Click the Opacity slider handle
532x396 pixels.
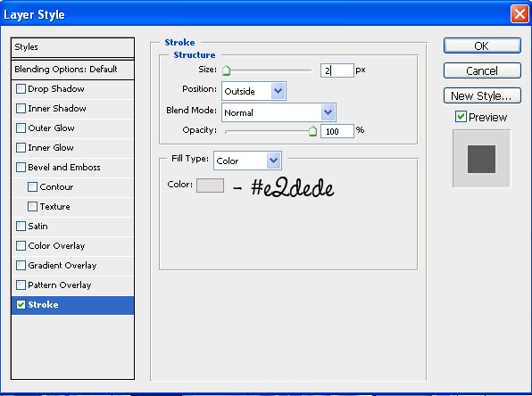(312, 131)
